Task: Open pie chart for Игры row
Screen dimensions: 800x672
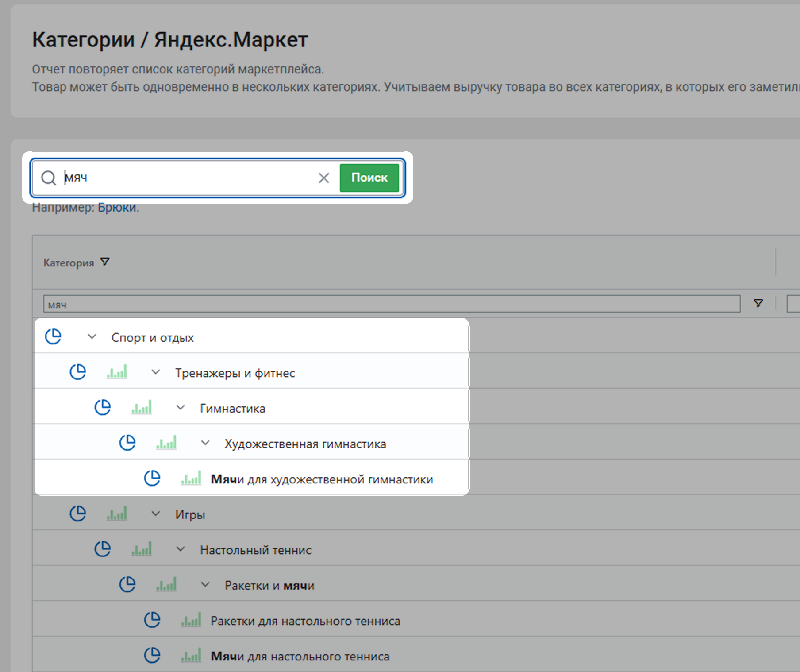Action: (x=78, y=514)
